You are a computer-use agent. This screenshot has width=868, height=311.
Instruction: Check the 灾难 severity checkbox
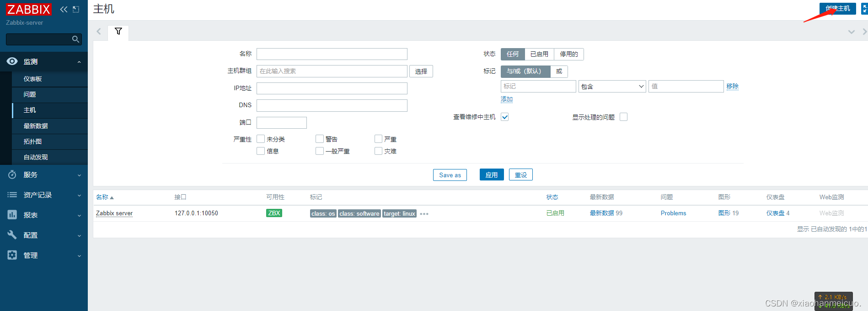point(378,151)
